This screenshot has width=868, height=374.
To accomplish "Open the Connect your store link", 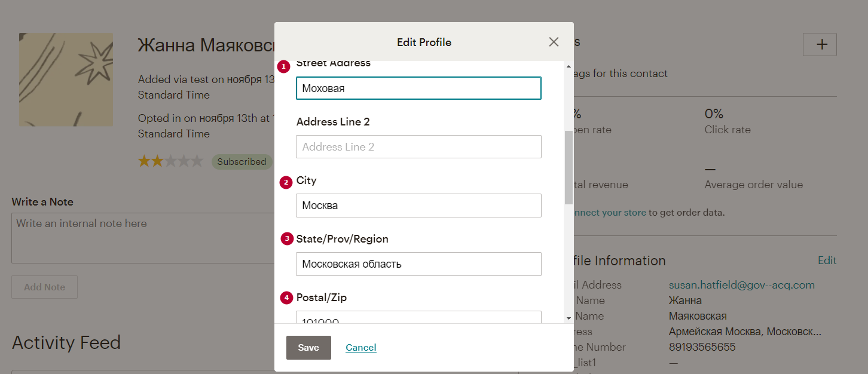I will tap(609, 212).
